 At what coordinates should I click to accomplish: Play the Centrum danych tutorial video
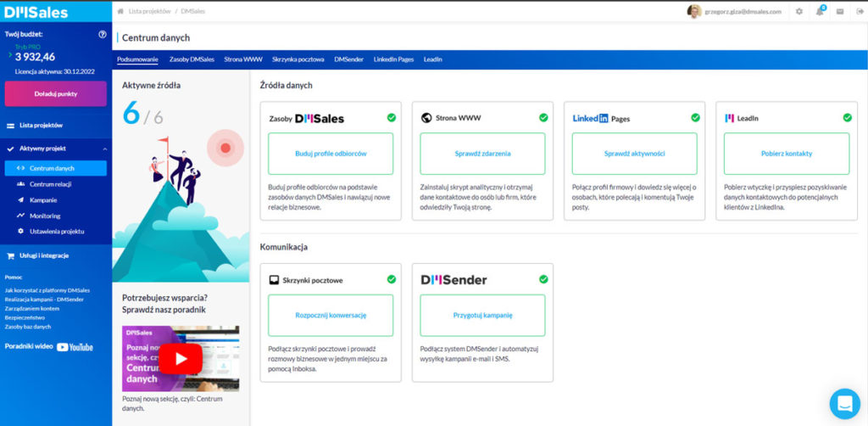pyautogui.click(x=181, y=358)
